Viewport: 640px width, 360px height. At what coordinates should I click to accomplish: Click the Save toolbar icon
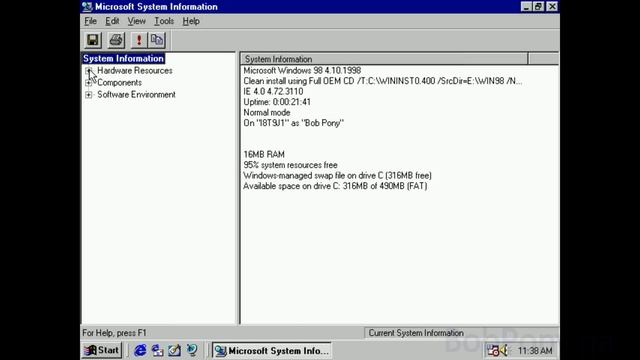click(93, 40)
